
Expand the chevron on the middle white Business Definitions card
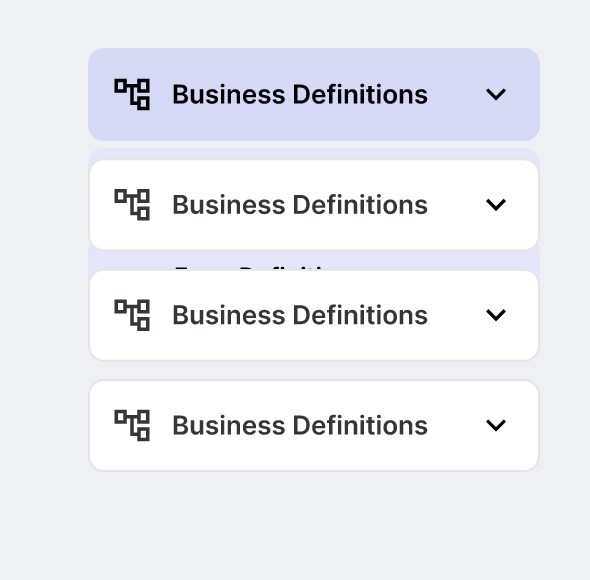[x=496, y=315]
